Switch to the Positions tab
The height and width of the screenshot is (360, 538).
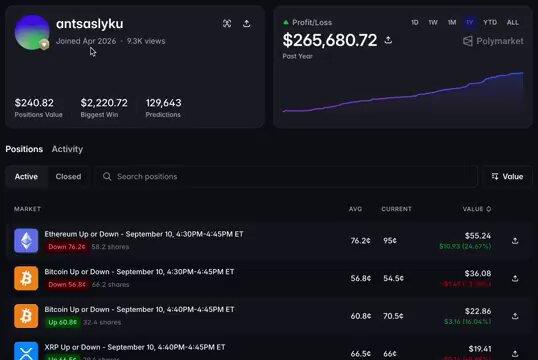pyautogui.click(x=24, y=149)
